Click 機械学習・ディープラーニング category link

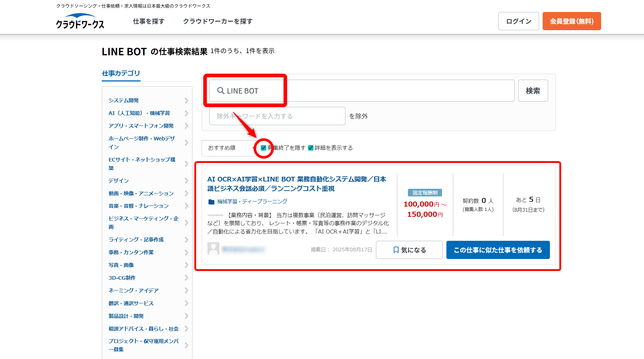(252, 202)
